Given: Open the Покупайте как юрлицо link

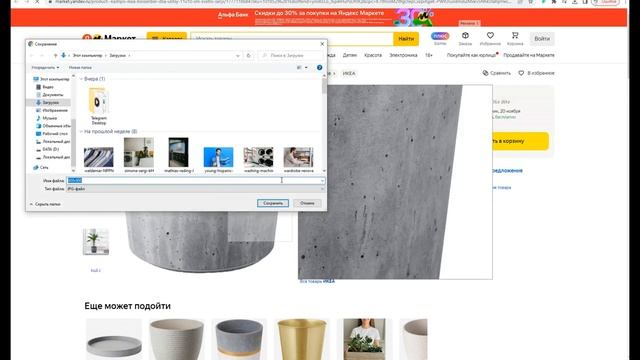Looking at the screenshot, I should pyautogui.click(x=471, y=55).
